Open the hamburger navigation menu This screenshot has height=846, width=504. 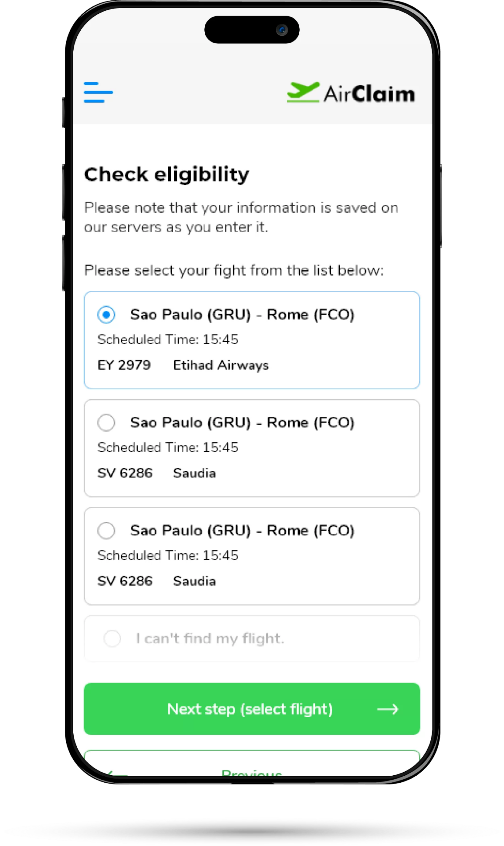(98, 92)
